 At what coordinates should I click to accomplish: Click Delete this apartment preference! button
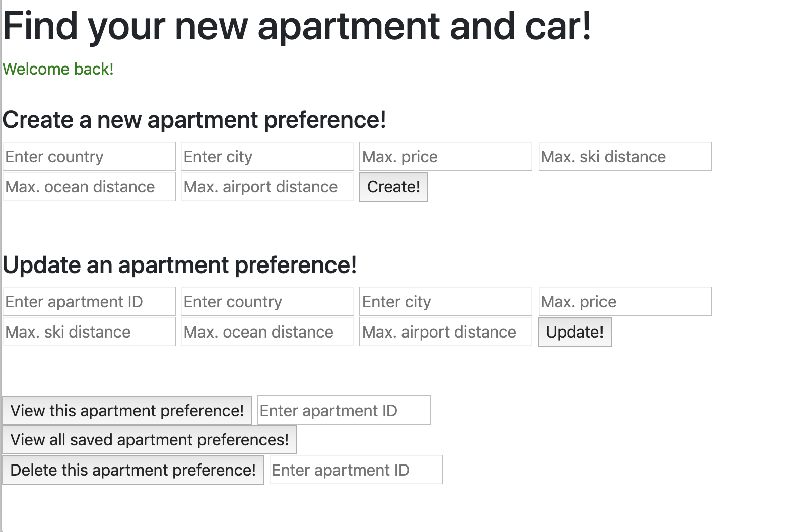click(x=133, y=470)
